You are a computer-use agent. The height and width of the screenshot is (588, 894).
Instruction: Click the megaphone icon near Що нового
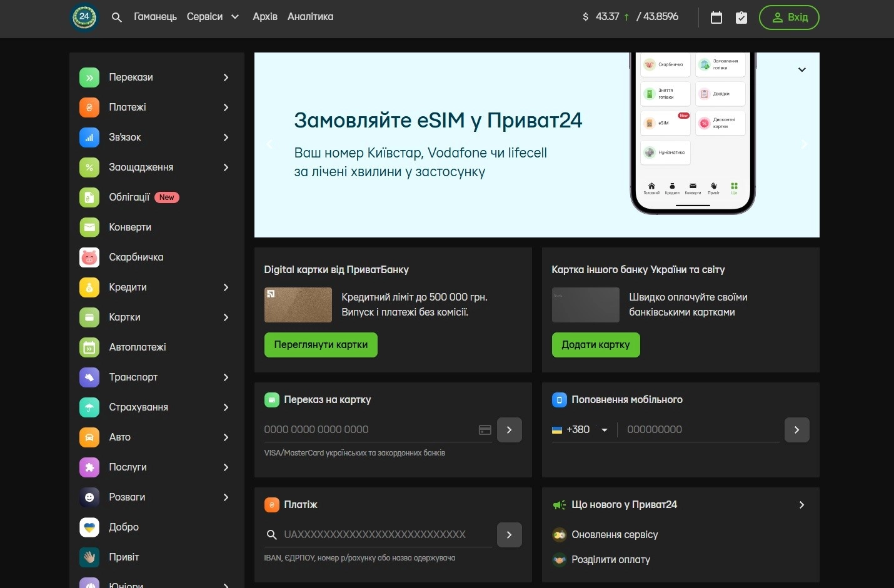point(559,505)
